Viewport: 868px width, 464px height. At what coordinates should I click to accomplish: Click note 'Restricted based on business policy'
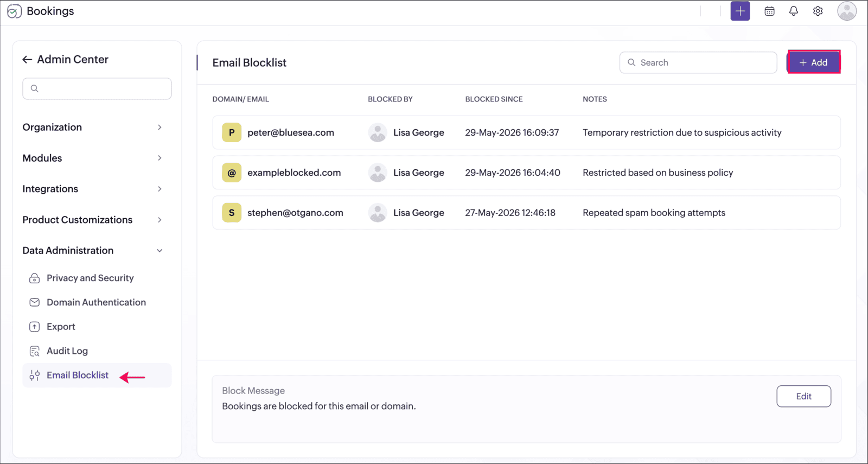tap(658, 173)
